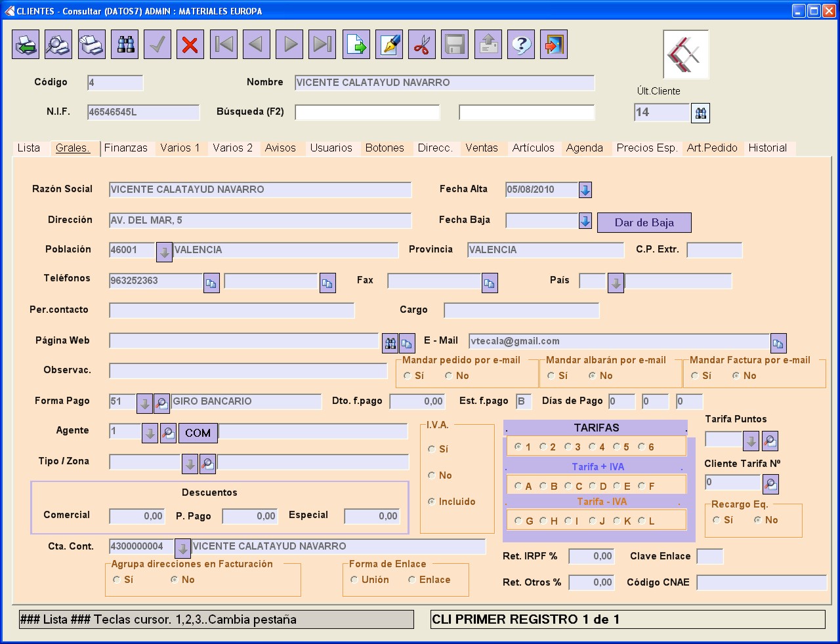Click the edit record pencil icon

[389, 45]
